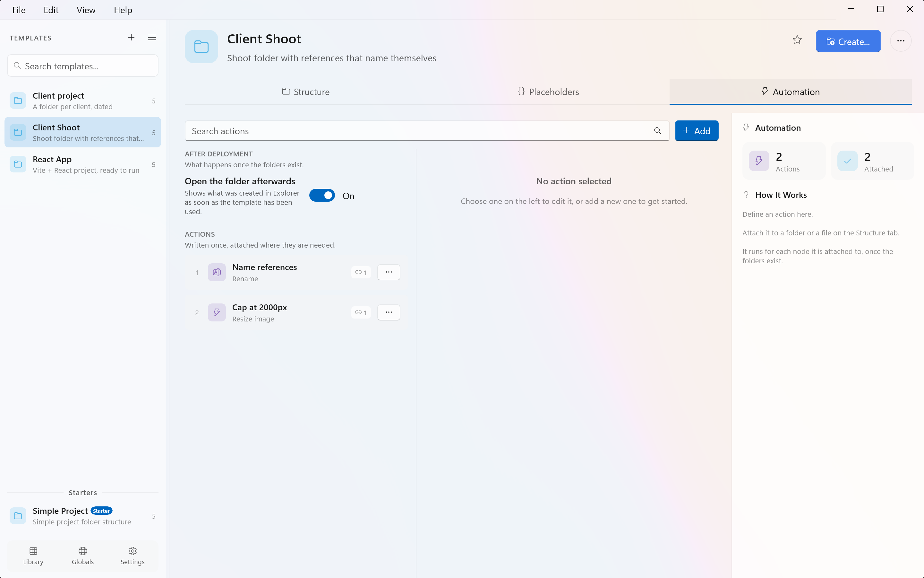
Task: Click Client project folder icon in sidebar
Action: point(18,101)
